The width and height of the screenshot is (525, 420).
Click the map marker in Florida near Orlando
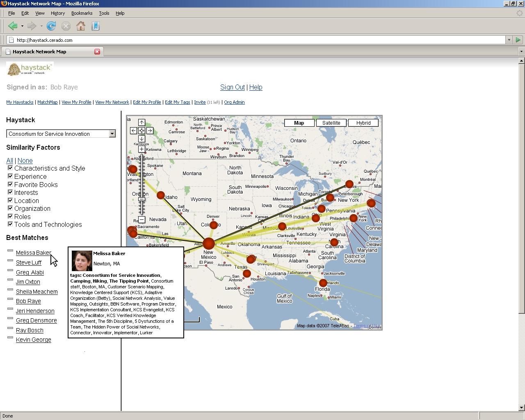323,283
